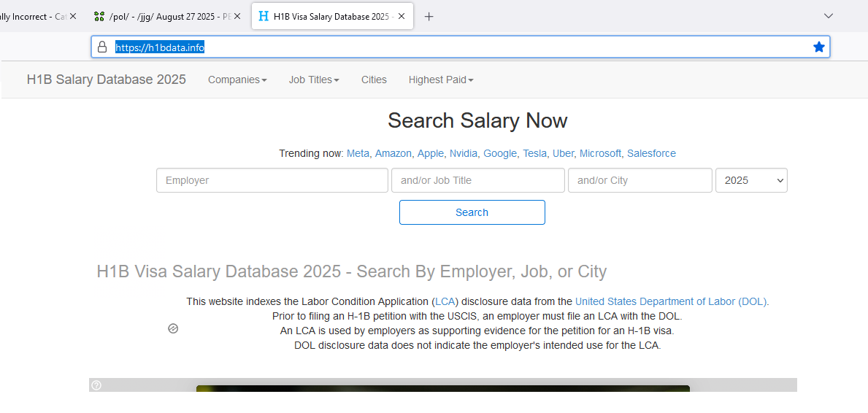Click the H1B Visa Salary Database 2025 heading
This screenshot has height=413, width=868.
tap(352, 272)
